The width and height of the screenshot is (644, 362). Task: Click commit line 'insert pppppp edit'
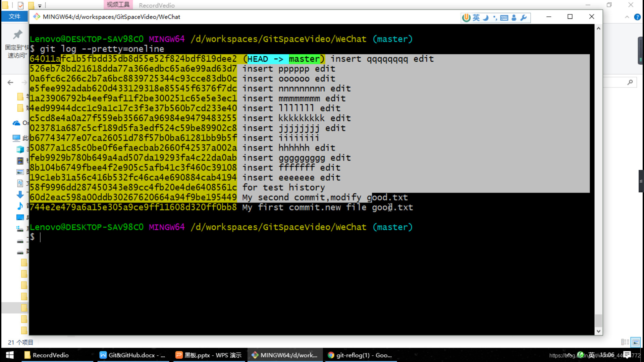(x=289, y=69)
